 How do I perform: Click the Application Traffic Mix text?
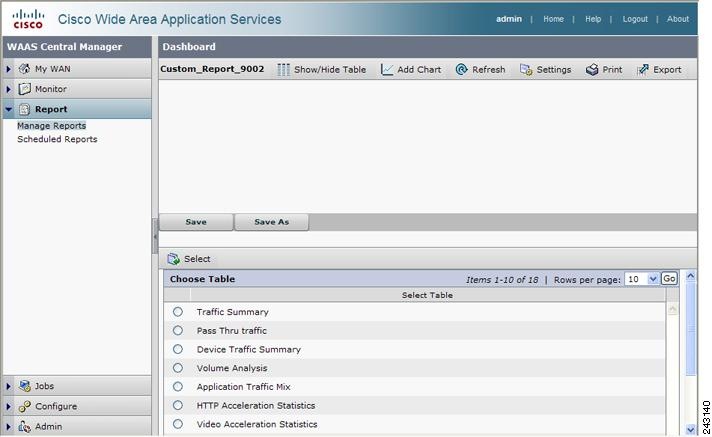coord(243,387)
